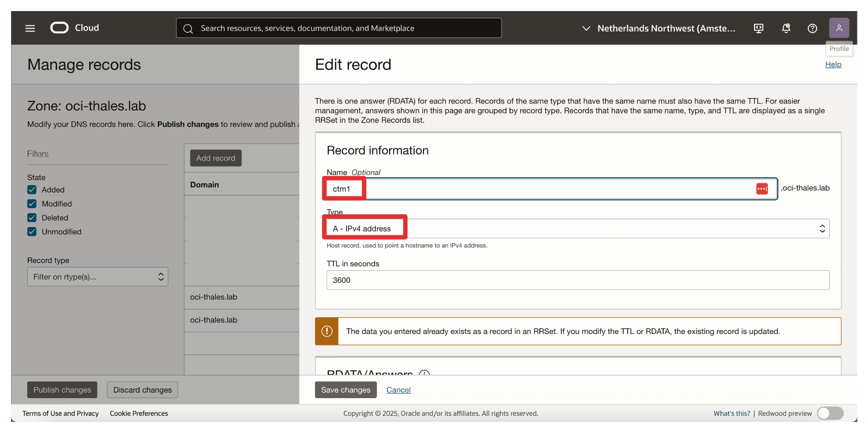
Task: Click the Filters label
Action: coord(38,154)
